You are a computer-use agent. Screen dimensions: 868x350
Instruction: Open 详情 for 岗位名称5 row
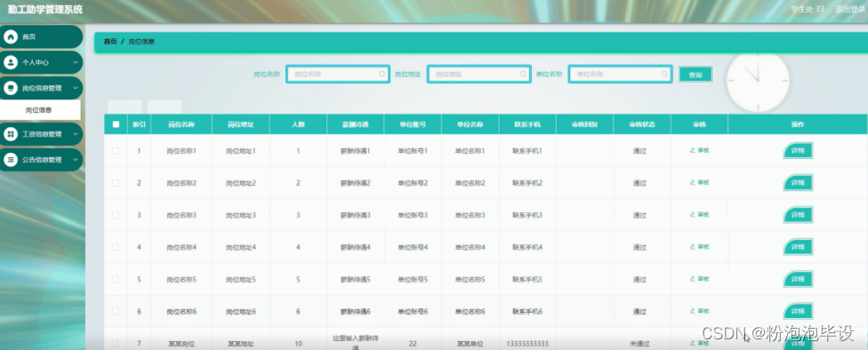798,279
